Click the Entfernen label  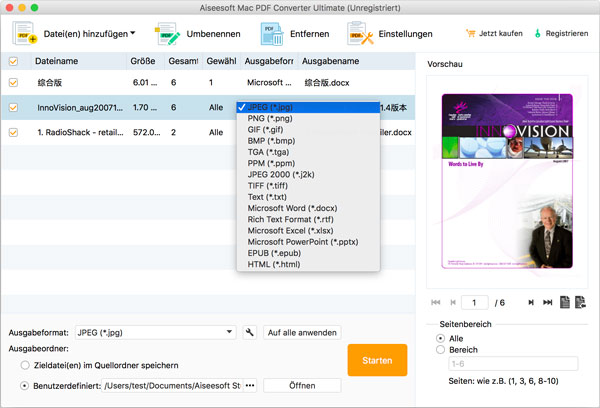(310, 34)
